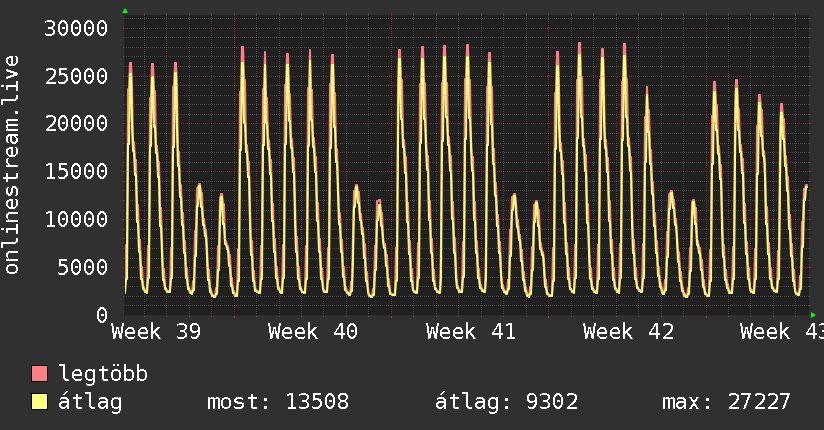Select the Week 39 axis label

pos(156,332)
